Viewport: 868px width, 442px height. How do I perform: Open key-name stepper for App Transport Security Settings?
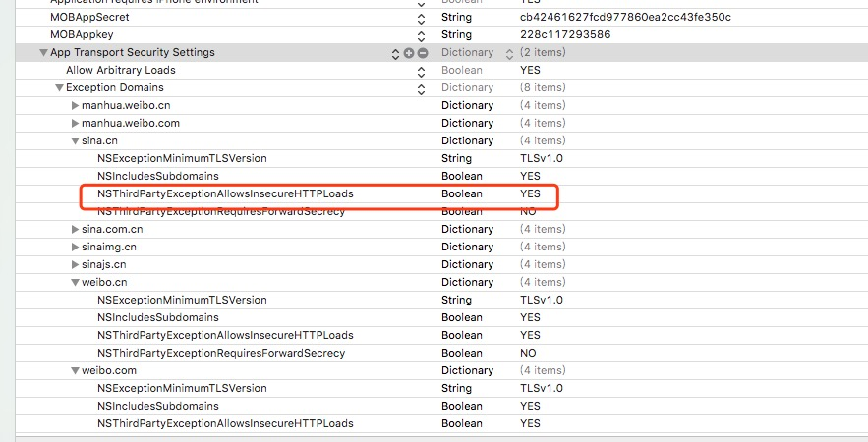[x=395, y=54]
